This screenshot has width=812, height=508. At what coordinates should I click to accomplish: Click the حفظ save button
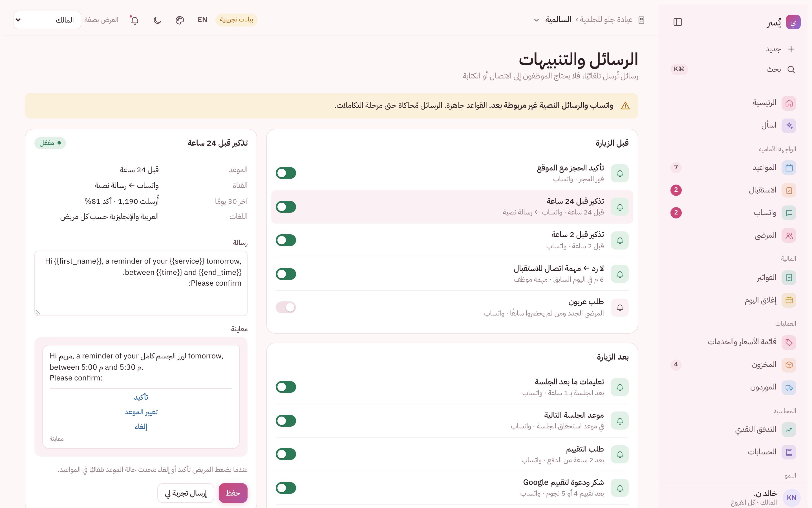[x=233, y=493]
